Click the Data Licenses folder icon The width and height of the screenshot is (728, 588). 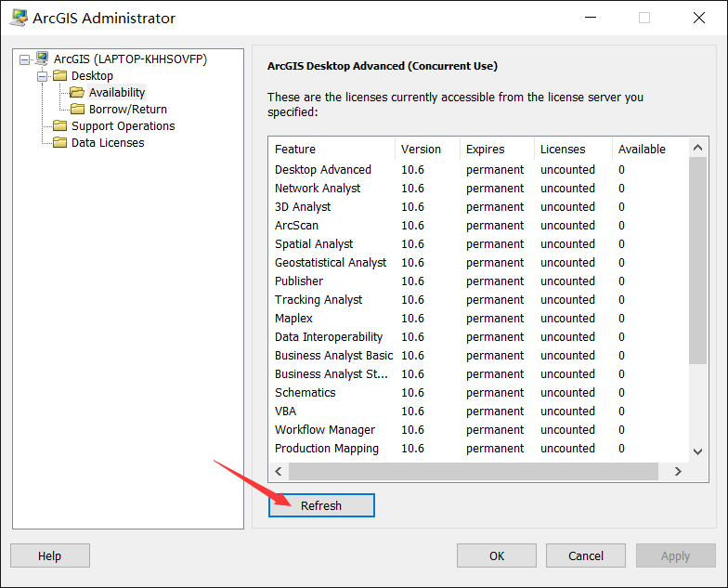[59, 142]
